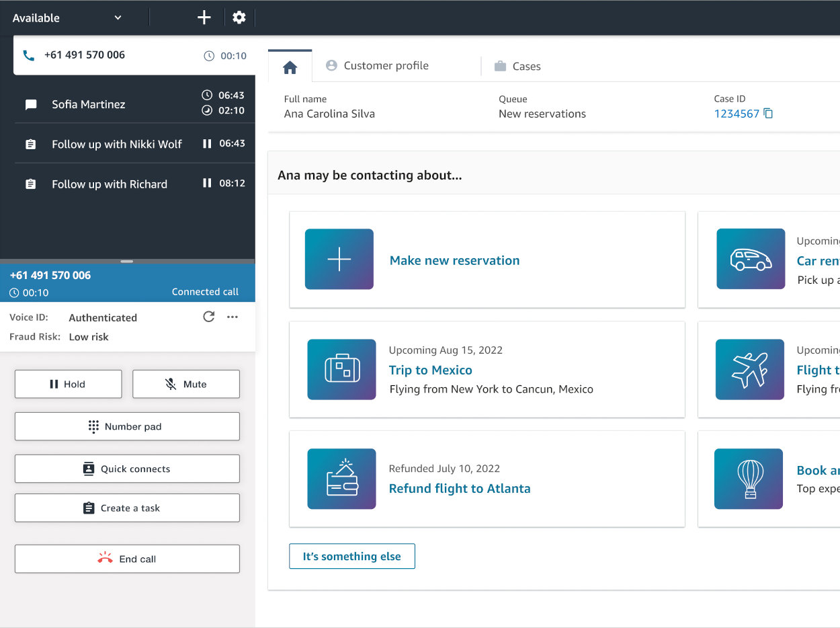Screen dimensions: 840x628
Task: Open settings via the gear icon
Action: [x=239, y=17]
